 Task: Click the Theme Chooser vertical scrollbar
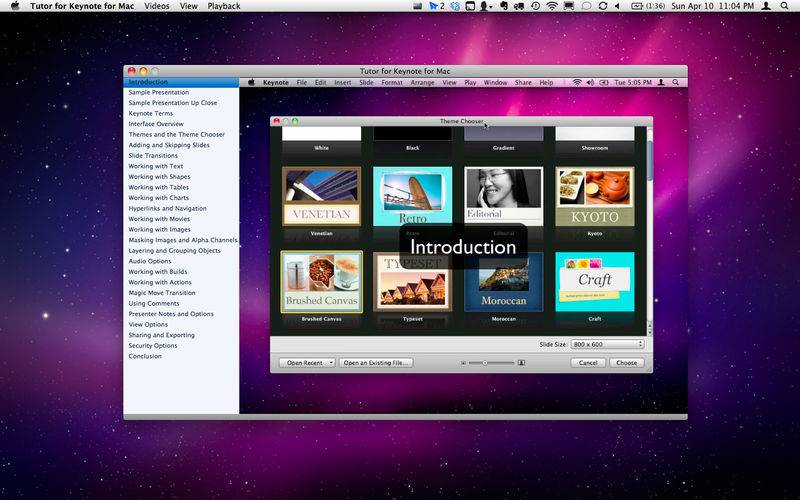649,231
